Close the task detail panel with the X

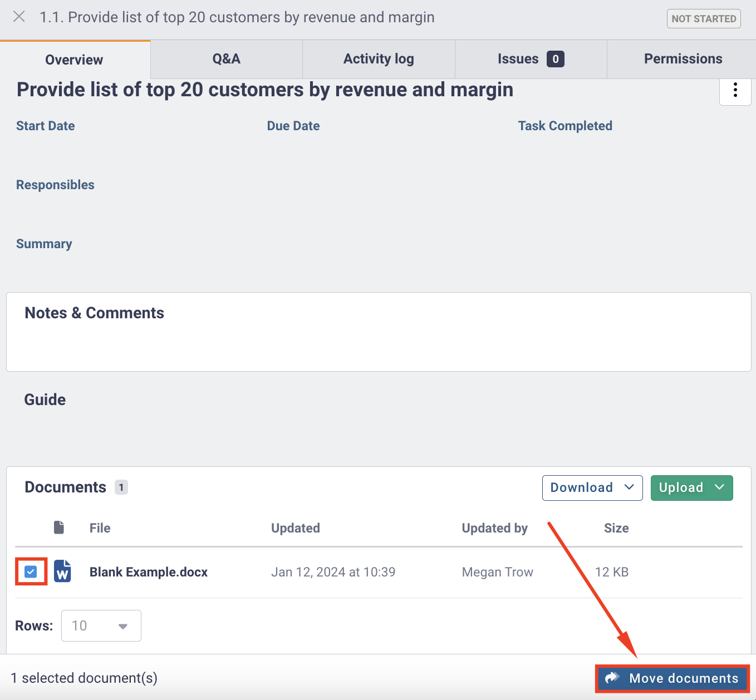click(18, 17)
